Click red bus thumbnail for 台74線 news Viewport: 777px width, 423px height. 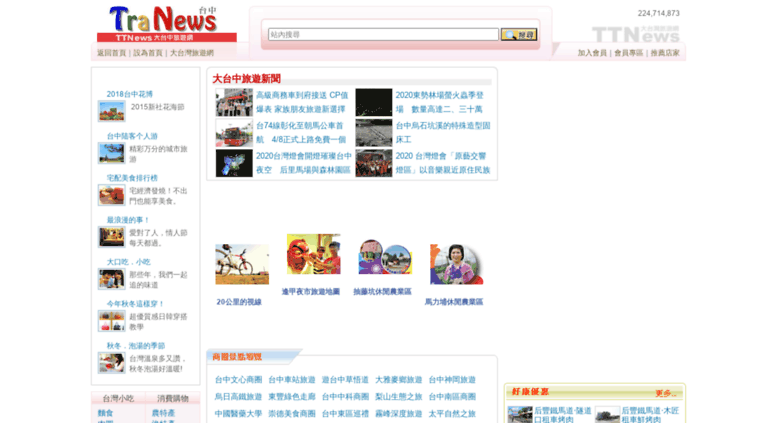[234, 133]
